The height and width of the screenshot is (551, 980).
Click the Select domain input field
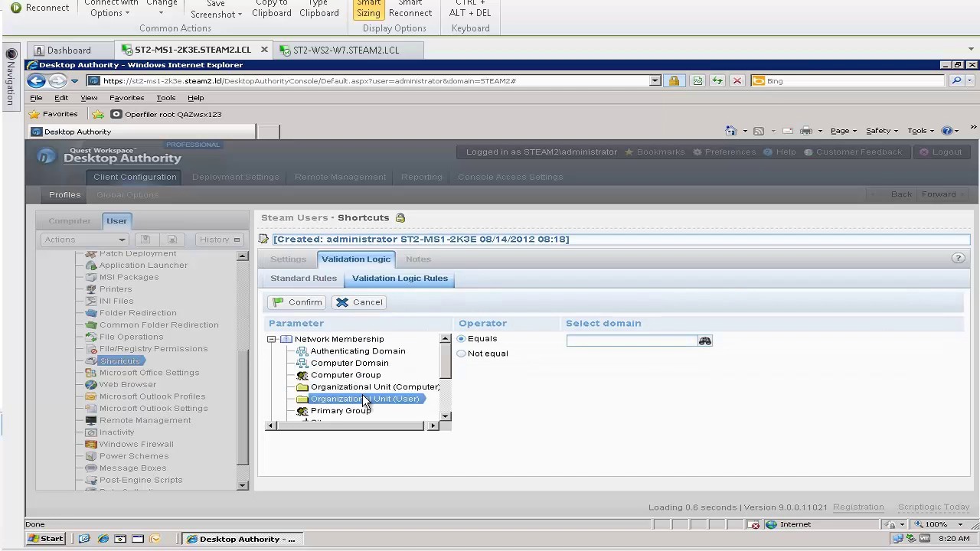click(632, 341)
